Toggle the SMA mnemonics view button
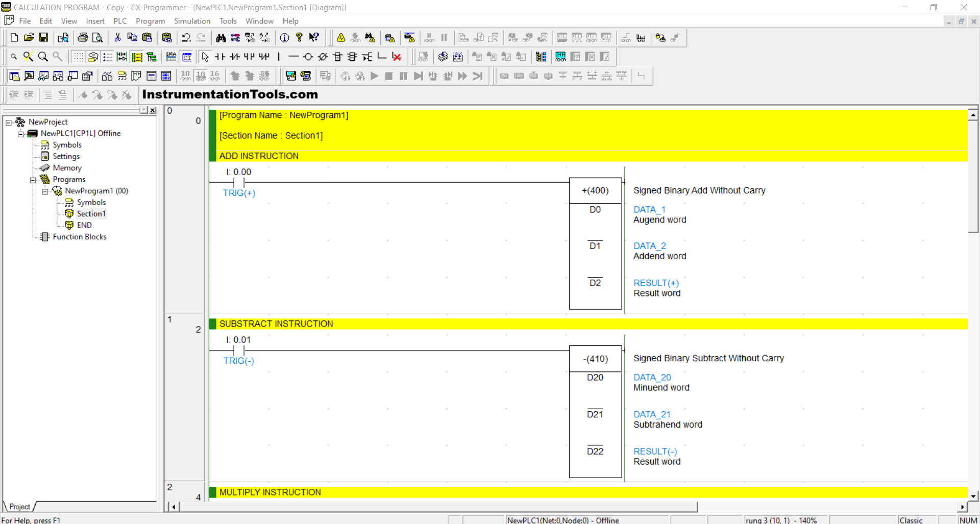Viewport: 980px width, 524px height. pos(171,57)
